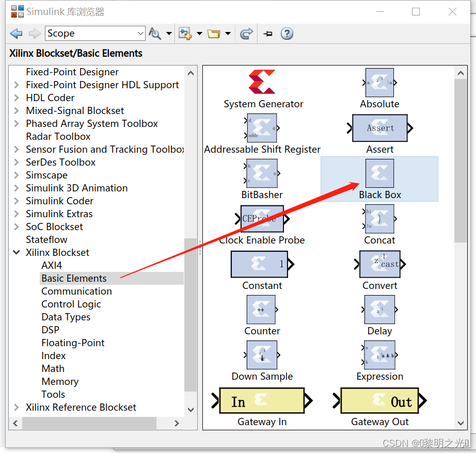Open the Data Types sublibrary
Viewport: 476px width, 453px height.
[x=66, y=317]
